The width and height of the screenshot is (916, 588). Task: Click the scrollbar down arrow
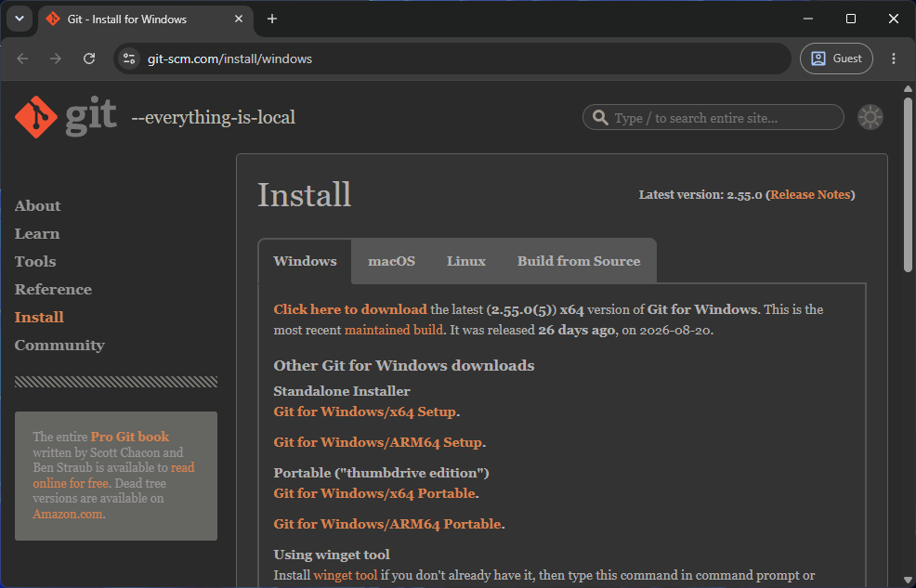(908, 581)
